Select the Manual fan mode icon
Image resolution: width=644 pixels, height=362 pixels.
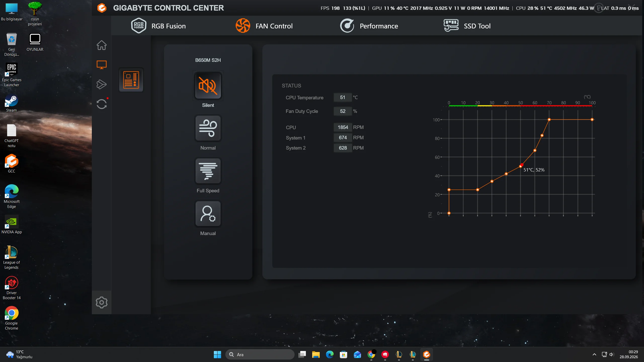coord(208,214)
